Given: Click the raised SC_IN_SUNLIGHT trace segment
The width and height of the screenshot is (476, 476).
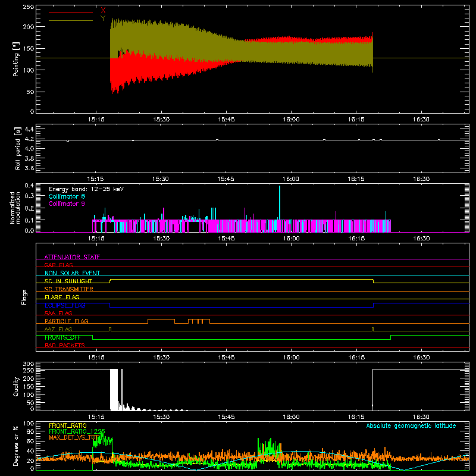Looking at the screenshot, I should 242,279.
